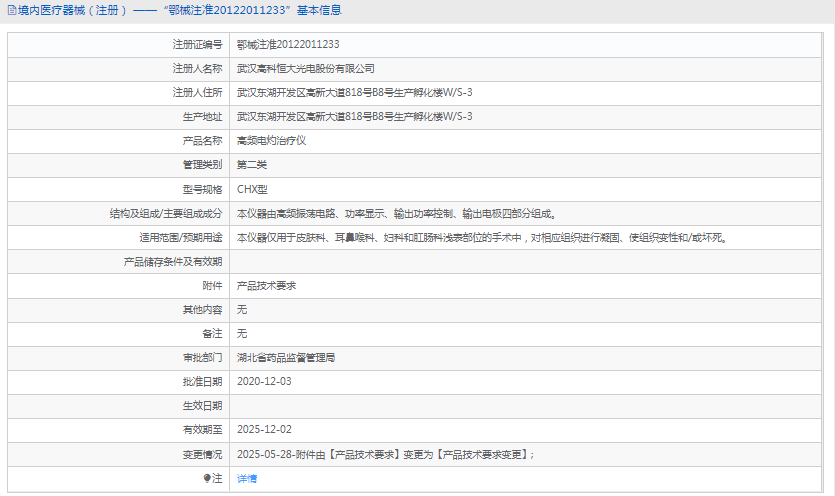The image size is (835, 496).
Task: Click the 审批部门 label
Action: pos(202,358)
